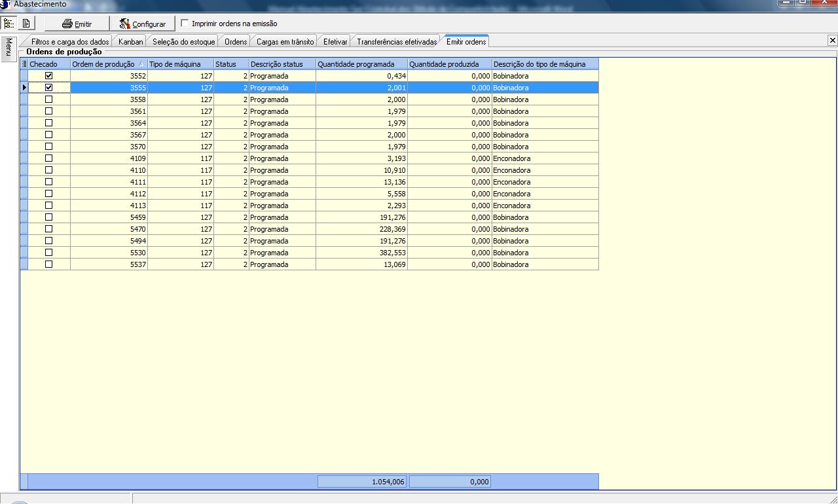Click grid column selector icon beside Checado
The image size is (838, 504).
[24, 64]
